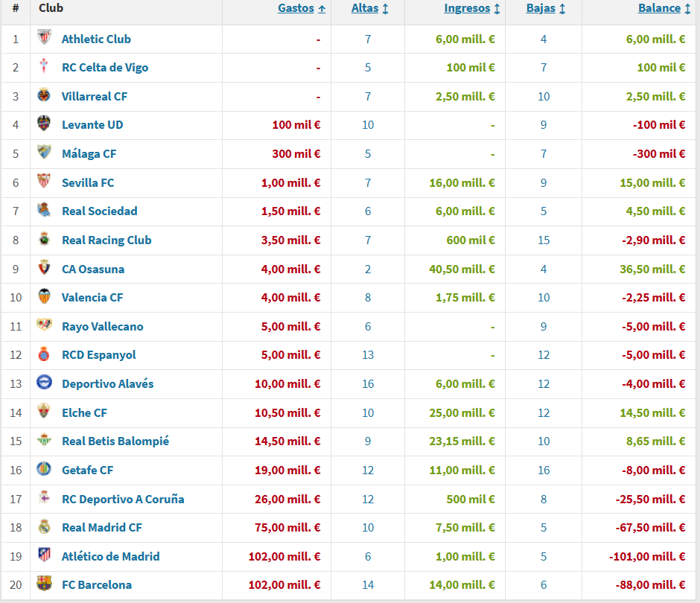Open the RCD Espanyol club link
The image size is (700, 603).
tap(98, 355)
